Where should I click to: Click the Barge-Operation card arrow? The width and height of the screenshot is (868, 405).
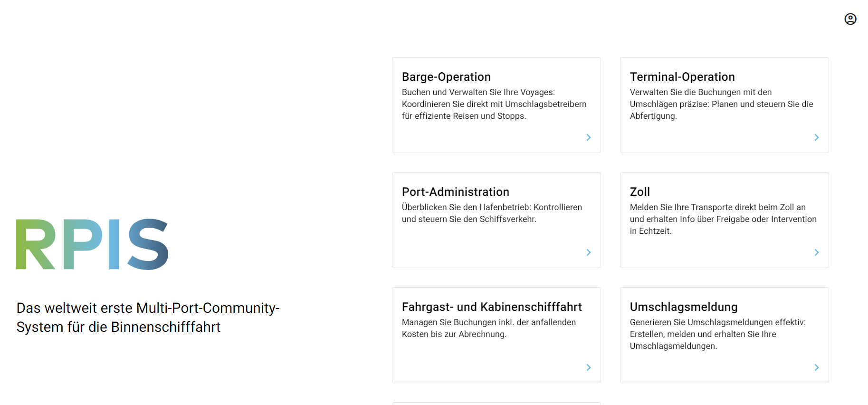coord(588,137)
